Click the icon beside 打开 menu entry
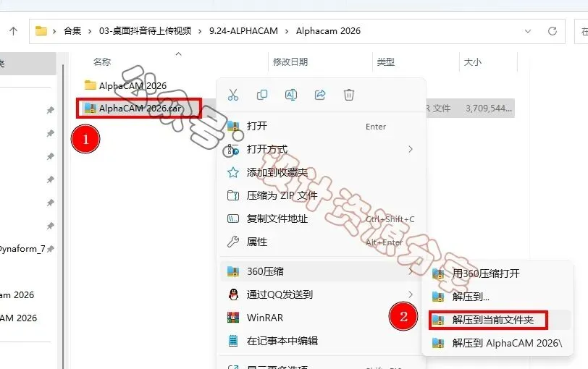This screenshot has width=588, height=369. pos(233,126)
